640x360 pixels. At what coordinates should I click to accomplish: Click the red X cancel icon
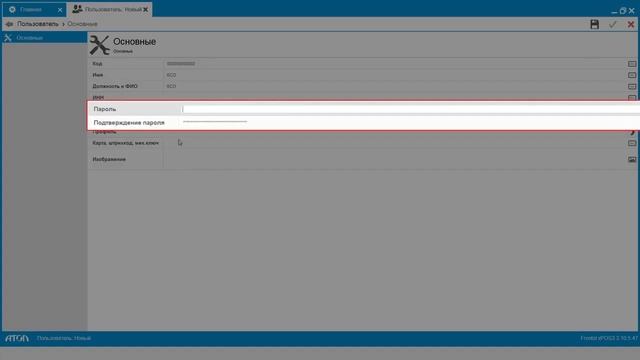[631, 24]
